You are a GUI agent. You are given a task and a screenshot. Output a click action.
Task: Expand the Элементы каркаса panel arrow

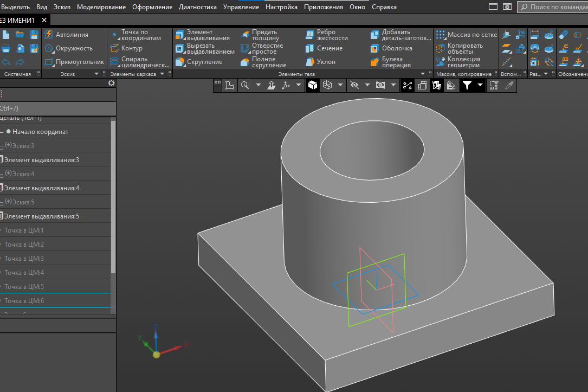coord(162,74)
